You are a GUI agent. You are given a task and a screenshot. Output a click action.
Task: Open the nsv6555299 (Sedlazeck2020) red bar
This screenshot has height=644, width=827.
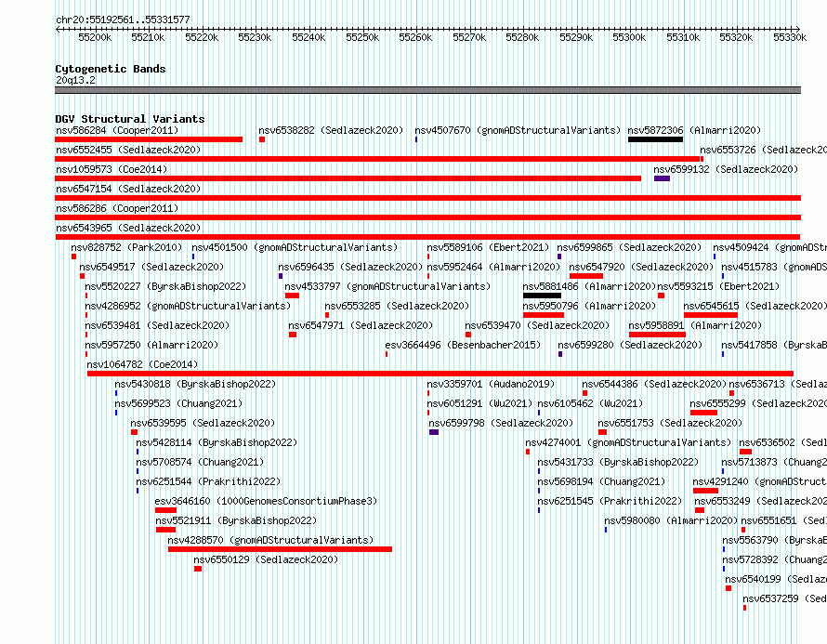[x=703, y=413]
